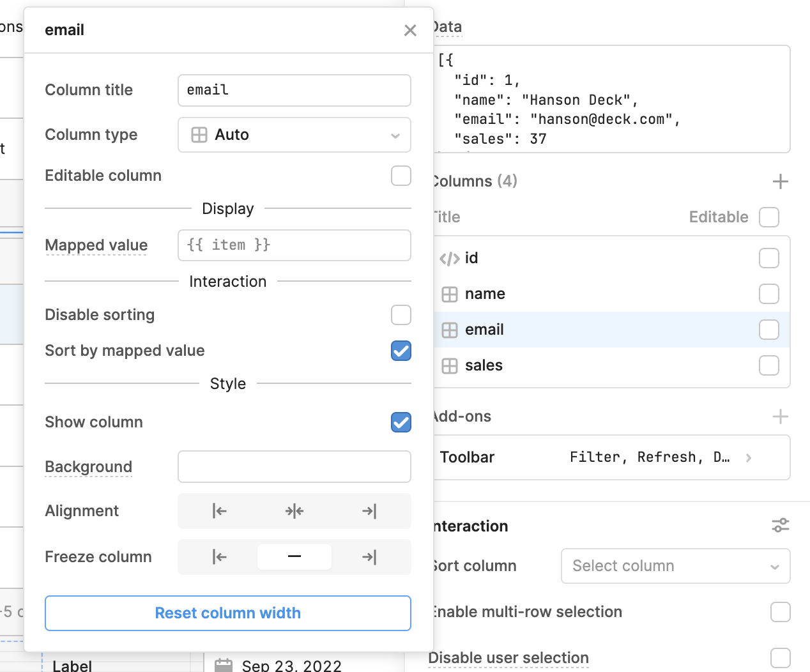The width and height of the screenshot is (810, 672).
Task: Freeze column to the right
Action: [x=369, y=557]
